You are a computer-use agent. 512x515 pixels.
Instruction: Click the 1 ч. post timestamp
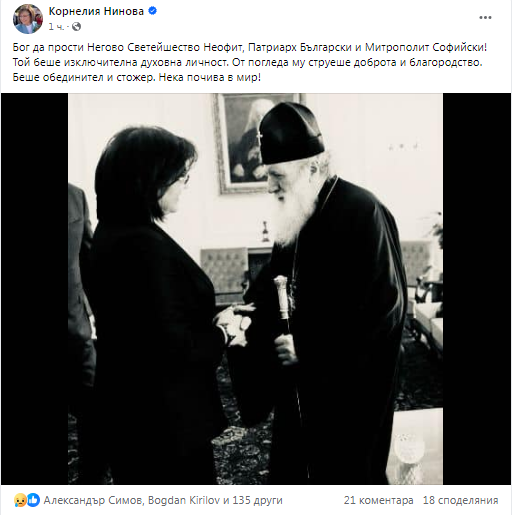pyautogui.click(x=56, y=26)
